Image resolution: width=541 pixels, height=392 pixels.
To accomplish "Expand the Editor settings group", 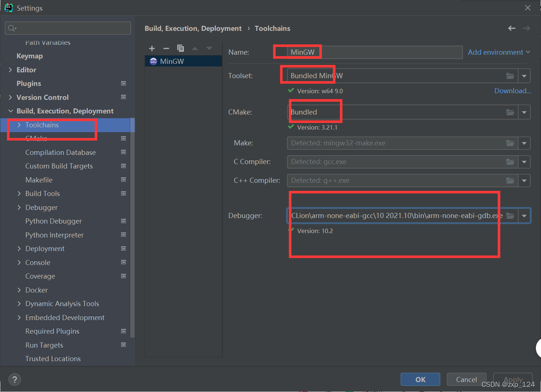I will tap(10, 70).
